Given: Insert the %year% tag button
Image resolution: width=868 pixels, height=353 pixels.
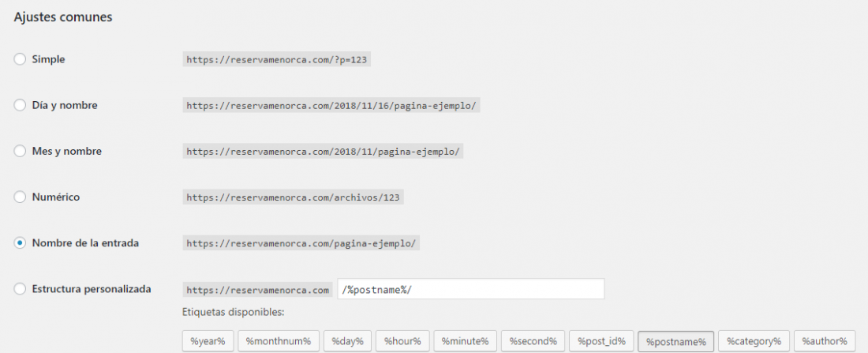Looking at the screenshot, I should [x=208, y=341].
